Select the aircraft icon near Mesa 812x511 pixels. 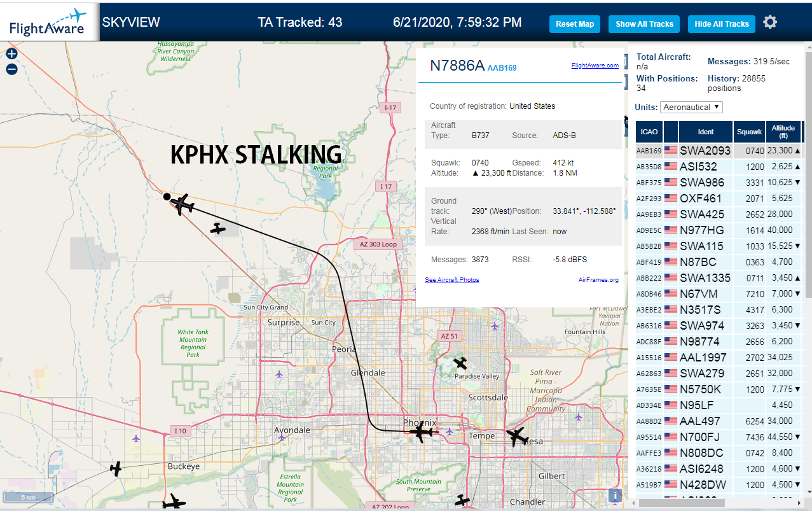(516, 437)
